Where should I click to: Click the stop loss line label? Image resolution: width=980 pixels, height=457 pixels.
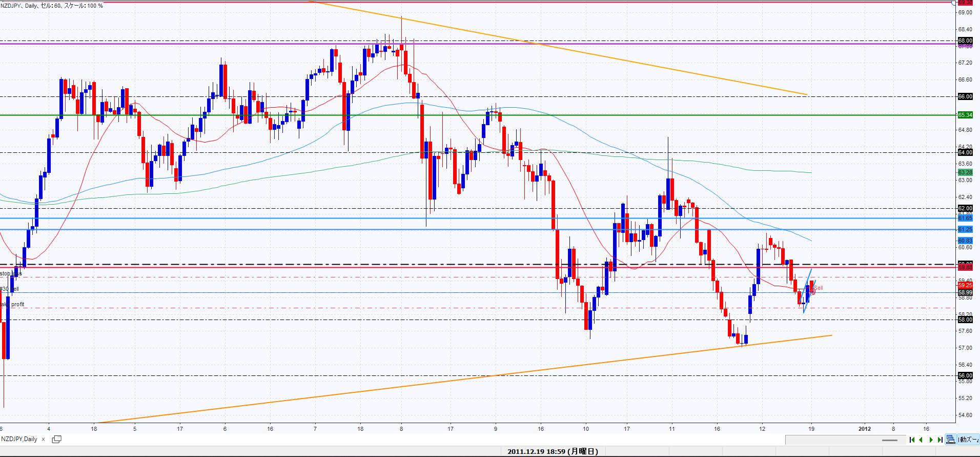click(x=11, y=273)
